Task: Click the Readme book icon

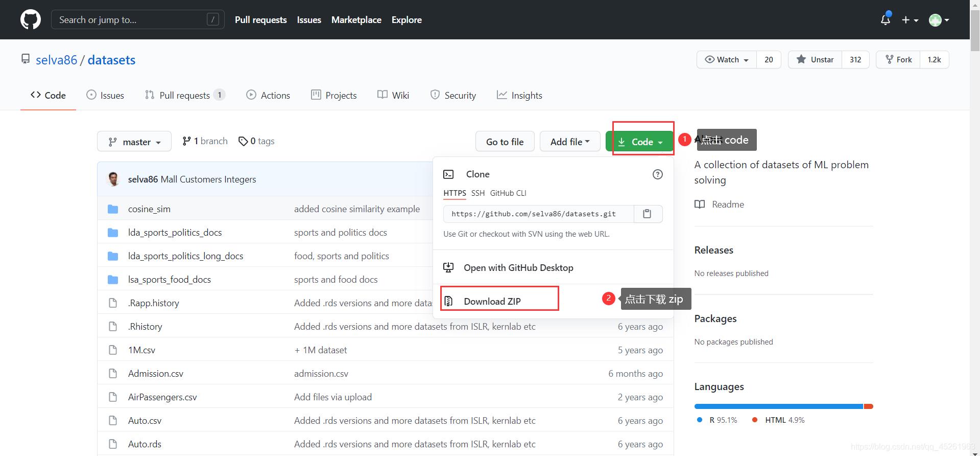Action: [x=700, y=204]
